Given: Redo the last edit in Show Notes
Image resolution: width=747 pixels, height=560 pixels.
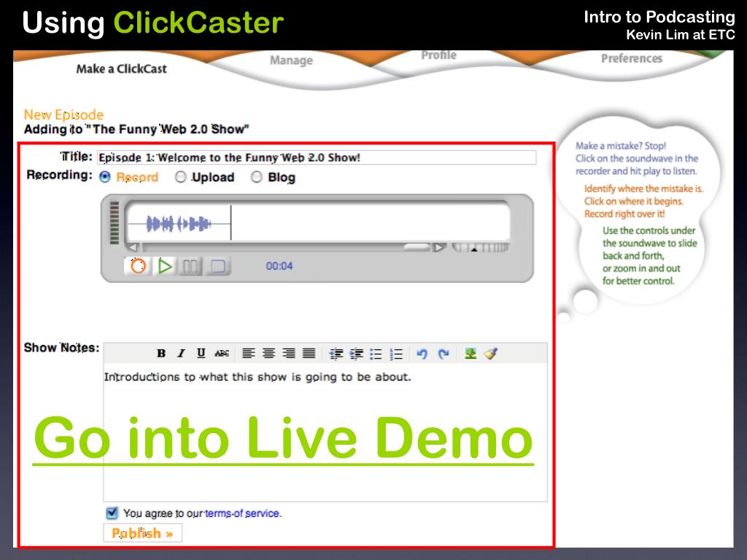Looking at the screenshot, I should [444, 354].
